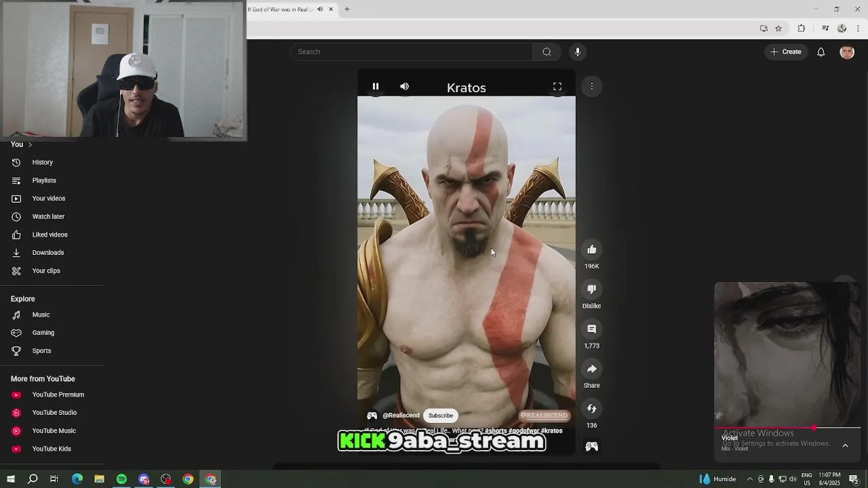Show hidden system tray icons
The width and height of the screenshot is (868, 488).
coord(749,479)
